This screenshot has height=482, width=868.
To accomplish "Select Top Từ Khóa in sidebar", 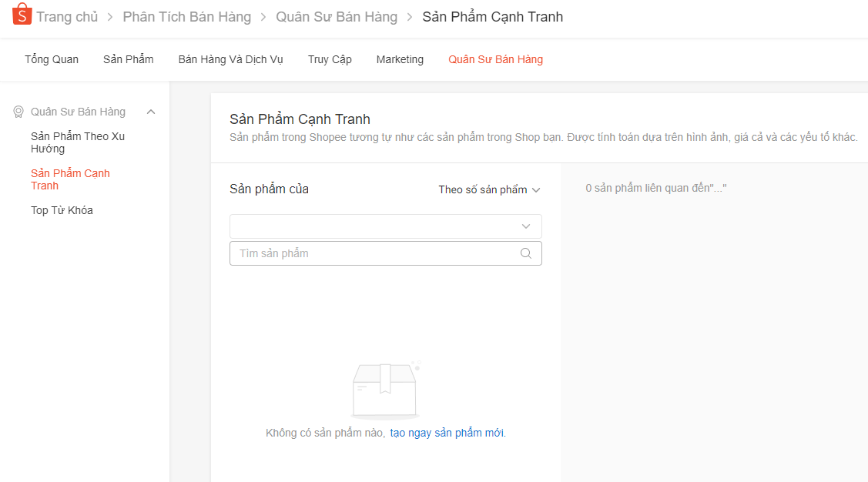I will click(x=62, y=210).
